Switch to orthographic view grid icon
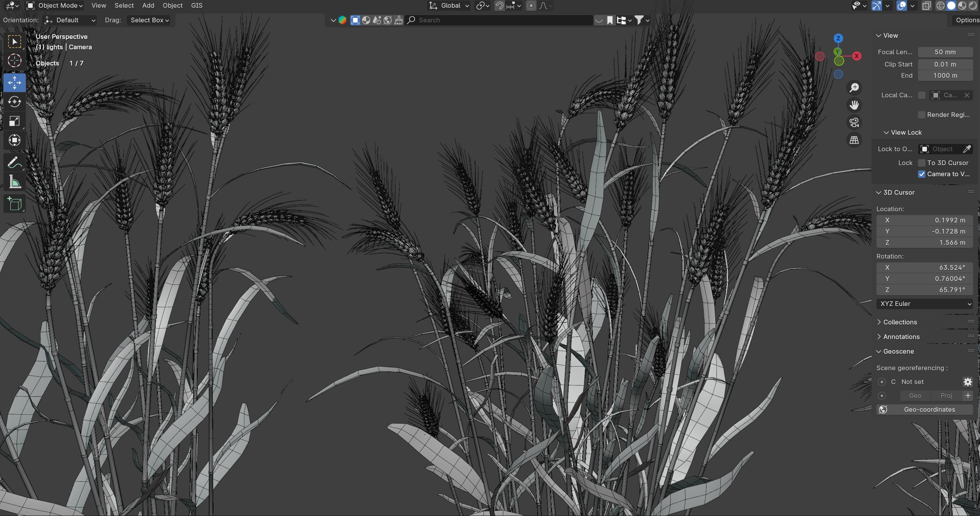The image size is (980, 516). pos(854,140)
